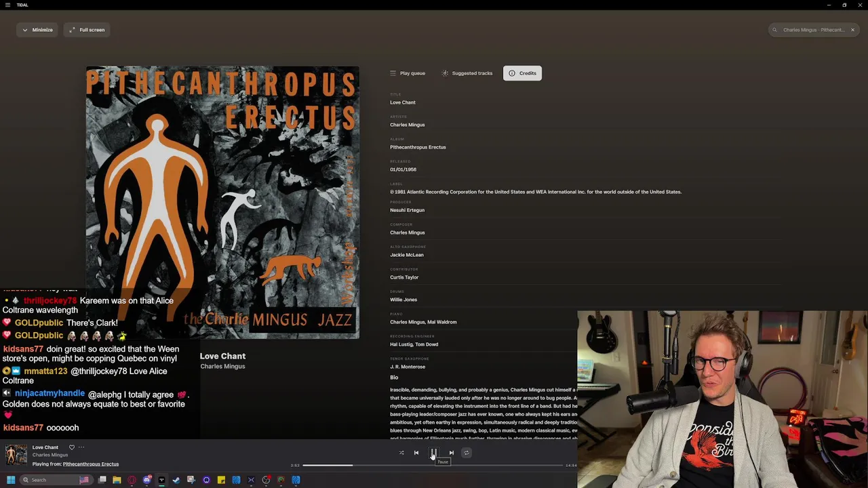Toggle shuffle playback
868x488 pixels.
[401, 453]
